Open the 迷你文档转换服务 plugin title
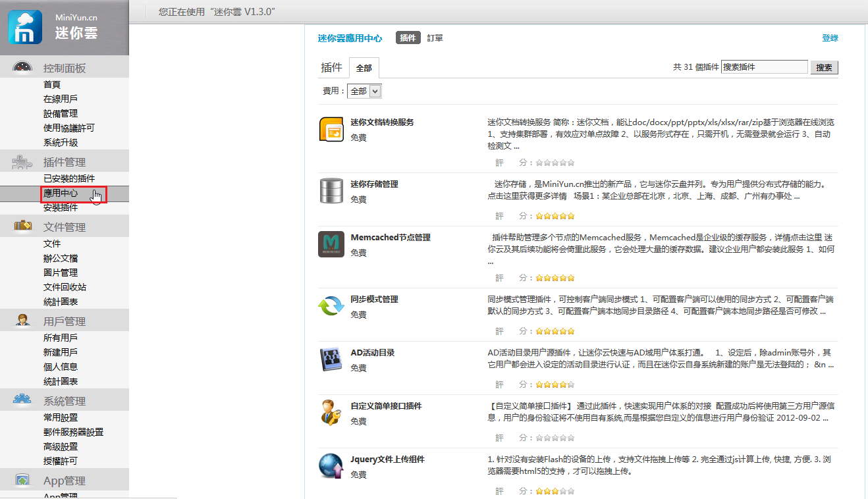 coord(382,122)
